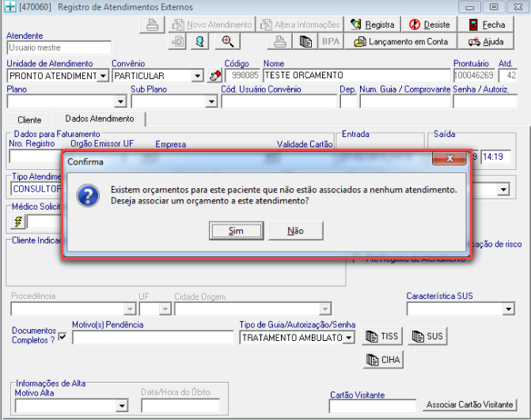Click the Código field showing 998085

(x=242, y=75)
